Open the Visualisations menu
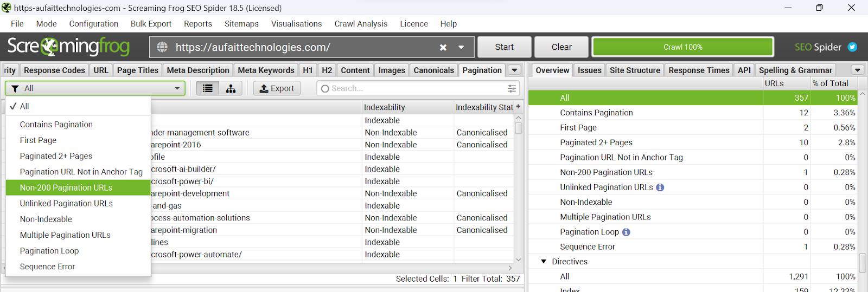Screen dimensions: 868x292 point(297,24)
